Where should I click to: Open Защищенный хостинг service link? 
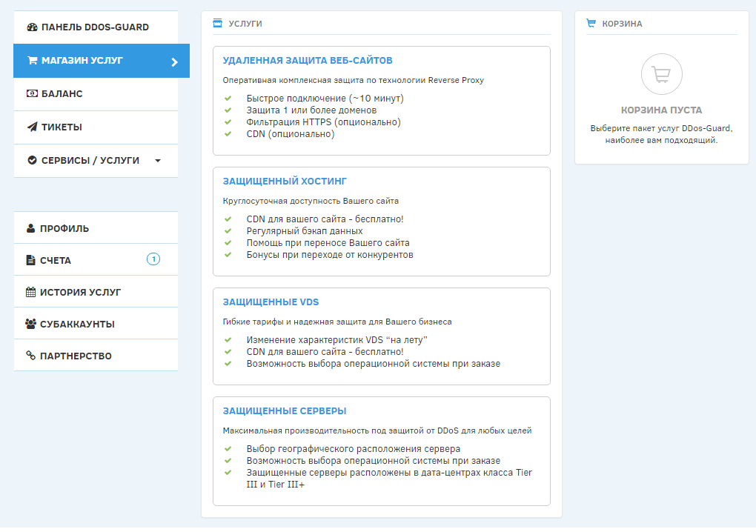point(285,182)
